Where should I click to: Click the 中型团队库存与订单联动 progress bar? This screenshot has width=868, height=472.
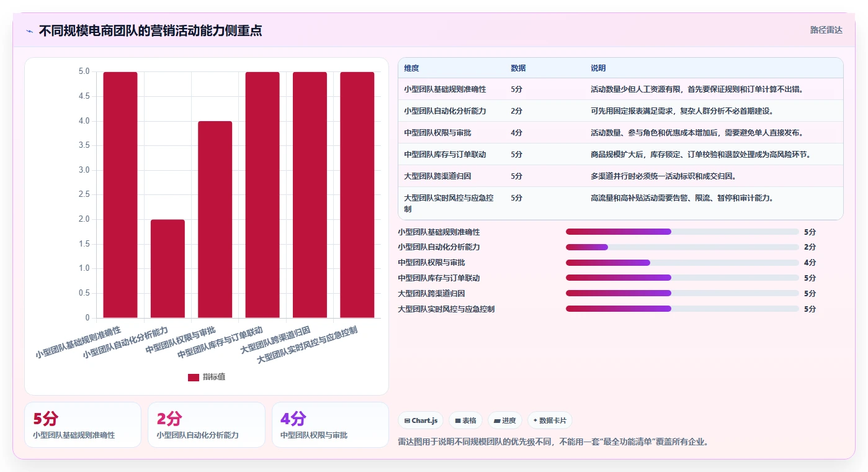pyautogui.click(x=682, y=278)
